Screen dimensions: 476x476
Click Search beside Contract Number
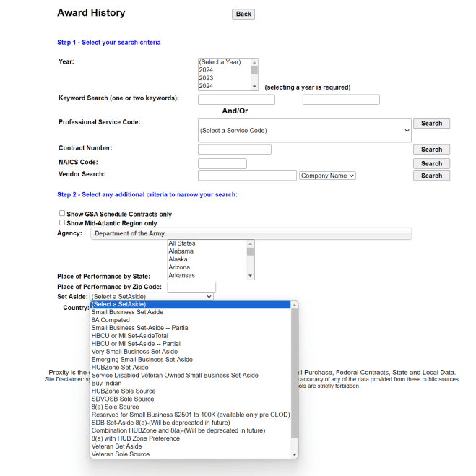(431, 150)
